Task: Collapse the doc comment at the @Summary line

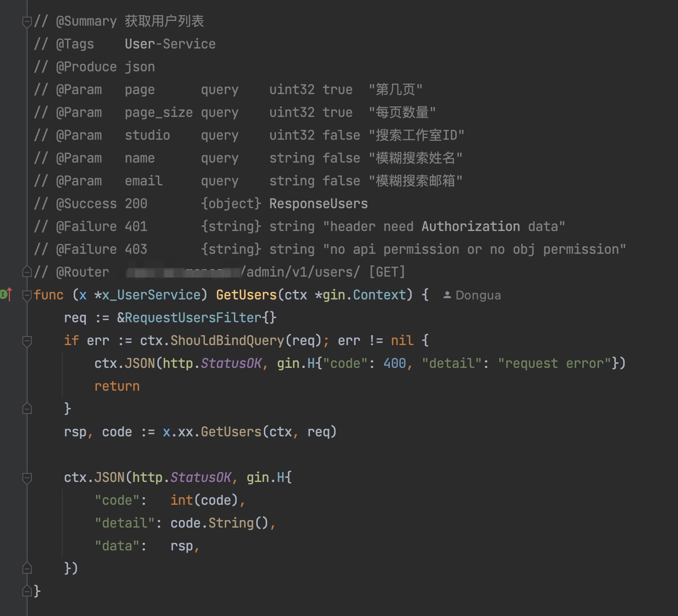Action: pos(27,21)
